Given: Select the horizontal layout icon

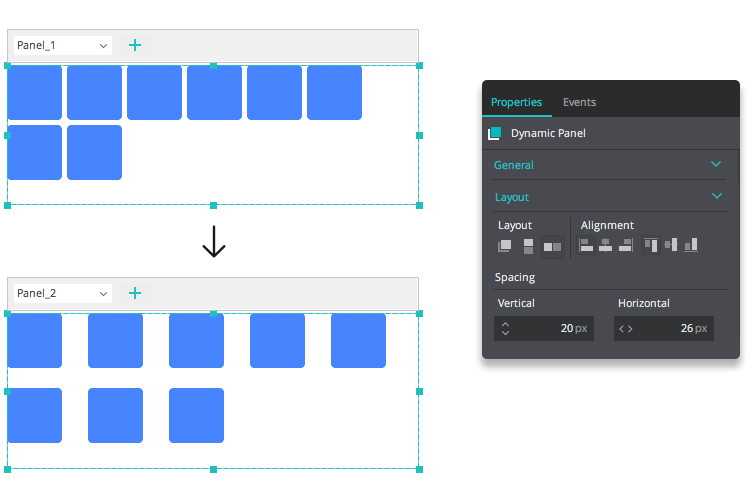Looking at the screenshot, I should [552, 247].
